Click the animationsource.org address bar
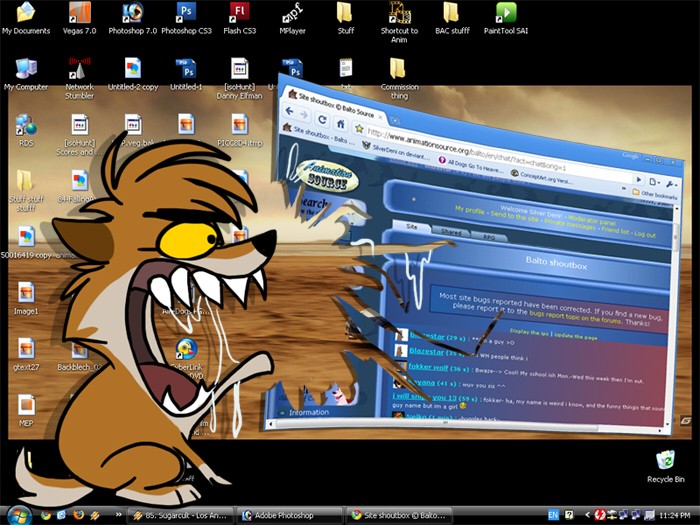700x525 pixels. pos(466,151)
